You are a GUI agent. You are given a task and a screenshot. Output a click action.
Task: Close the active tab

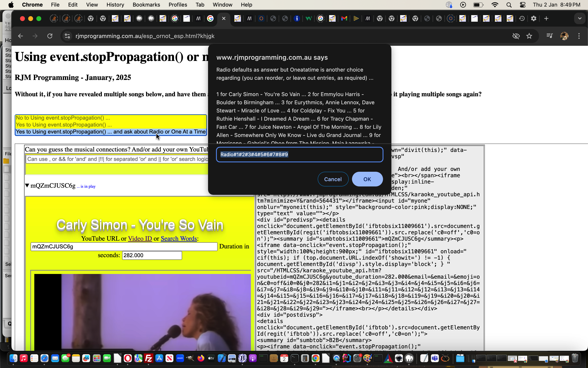(224, 18)
